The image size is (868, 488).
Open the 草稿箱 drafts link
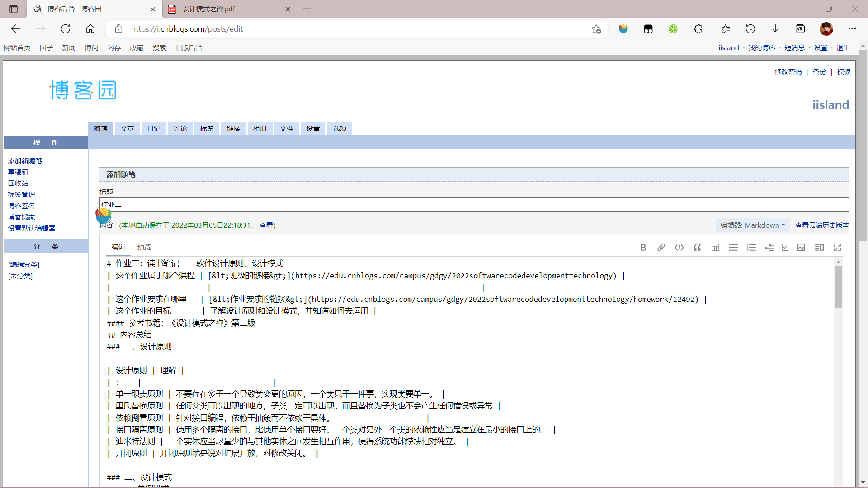click(18, 172)
